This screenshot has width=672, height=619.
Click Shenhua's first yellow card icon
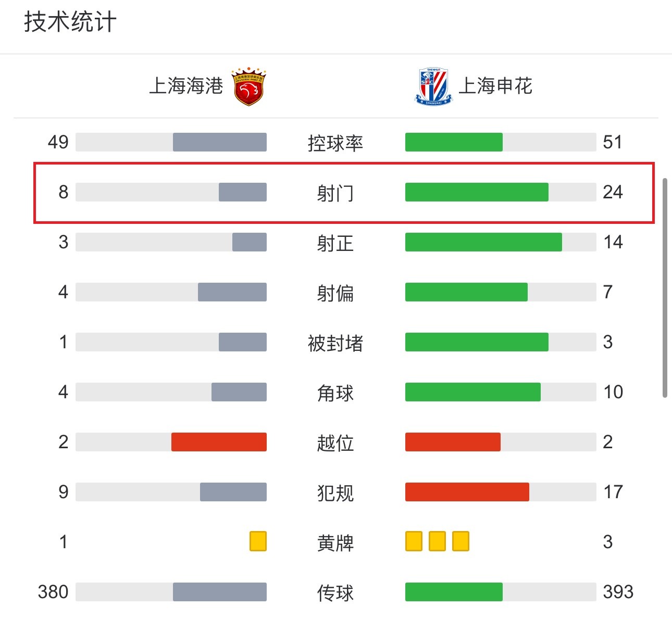(x=414, y=541)
